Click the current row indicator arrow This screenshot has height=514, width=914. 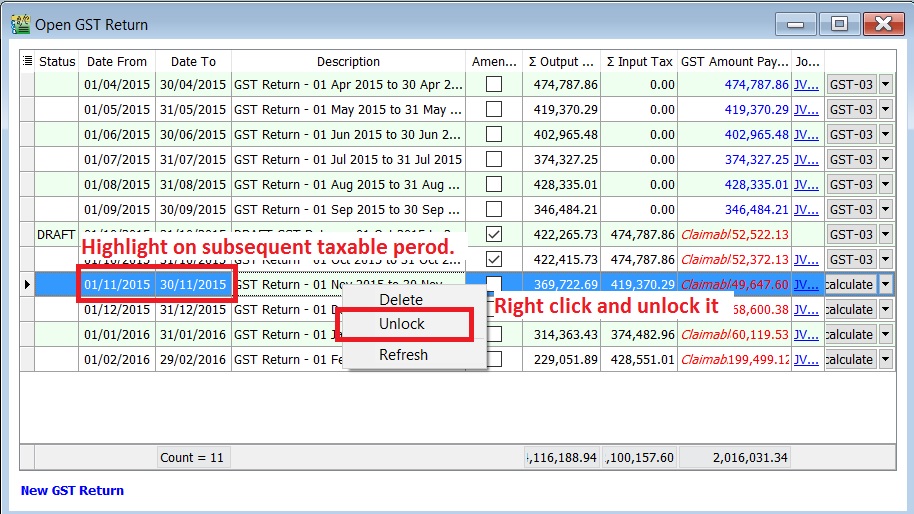(x=27, y=285)
